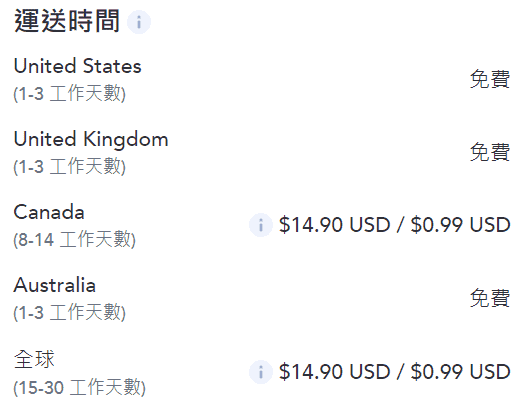
Task: Select the Canada country label
Action: click(x=49, y=212)
